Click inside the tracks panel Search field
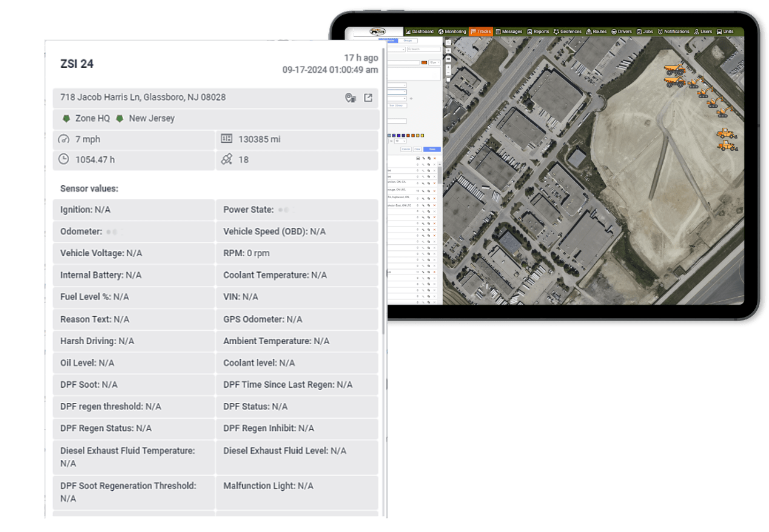 point(425,49)
